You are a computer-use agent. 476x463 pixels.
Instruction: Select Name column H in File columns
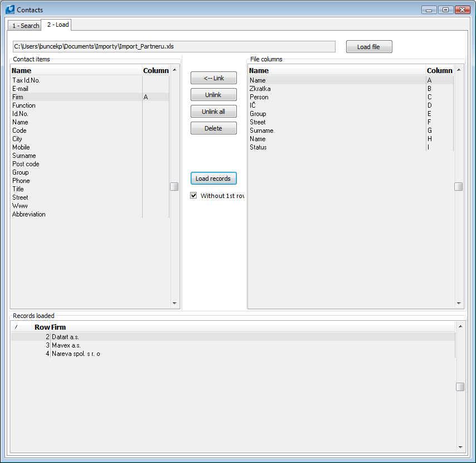click(351, 138)
